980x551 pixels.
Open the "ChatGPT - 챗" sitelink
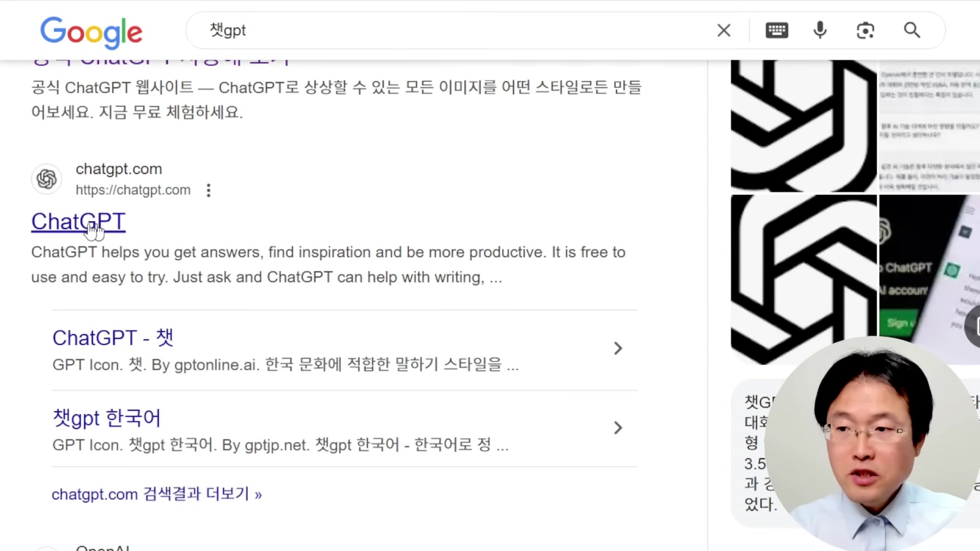click(x=113, y=338)
